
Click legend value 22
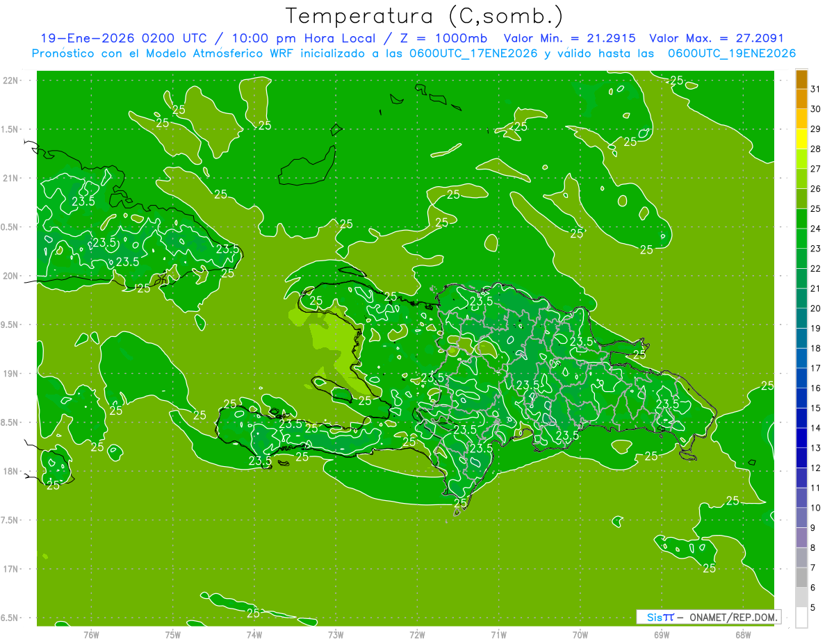(816, 268)
